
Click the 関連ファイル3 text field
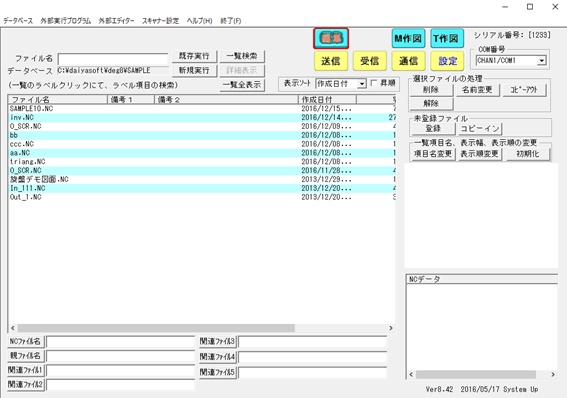coord(312,342)
